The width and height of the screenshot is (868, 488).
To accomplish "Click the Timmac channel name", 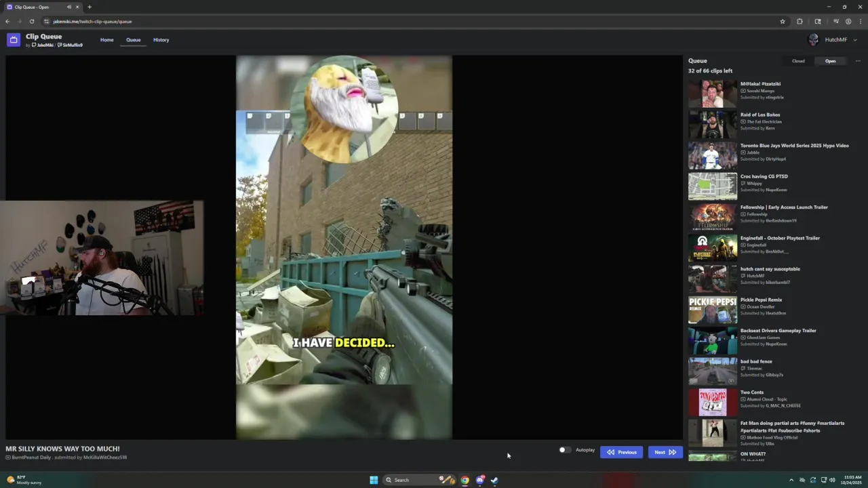I will pyautogui.click(x=755, y=368).
